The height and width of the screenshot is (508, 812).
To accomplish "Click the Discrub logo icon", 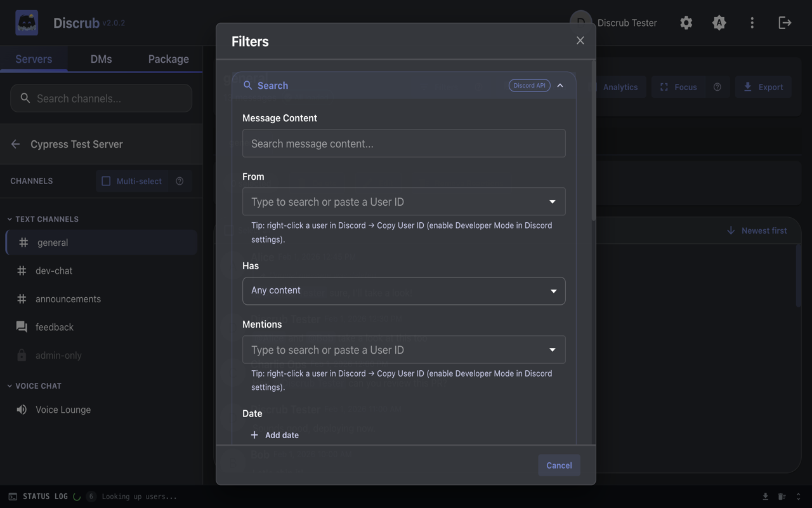I will [x=27, y=23].
